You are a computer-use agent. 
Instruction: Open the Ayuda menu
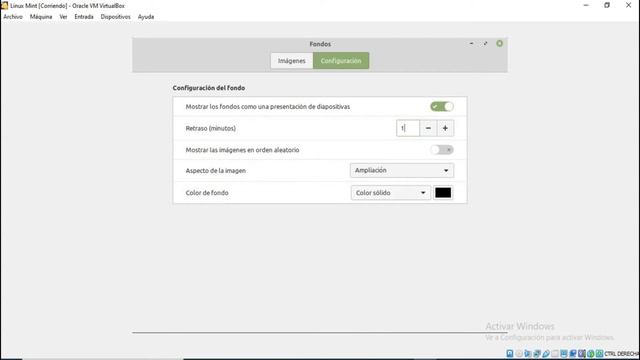click(x=146, y=17)
